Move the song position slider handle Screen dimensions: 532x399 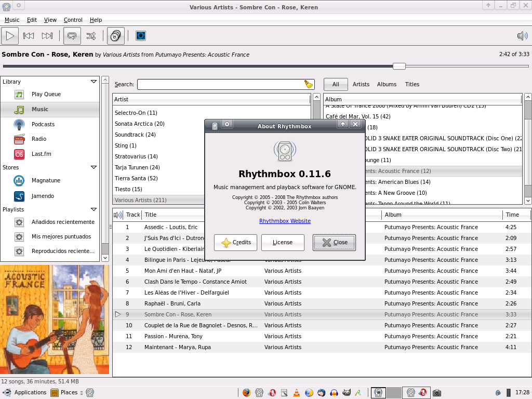point(399,66)
